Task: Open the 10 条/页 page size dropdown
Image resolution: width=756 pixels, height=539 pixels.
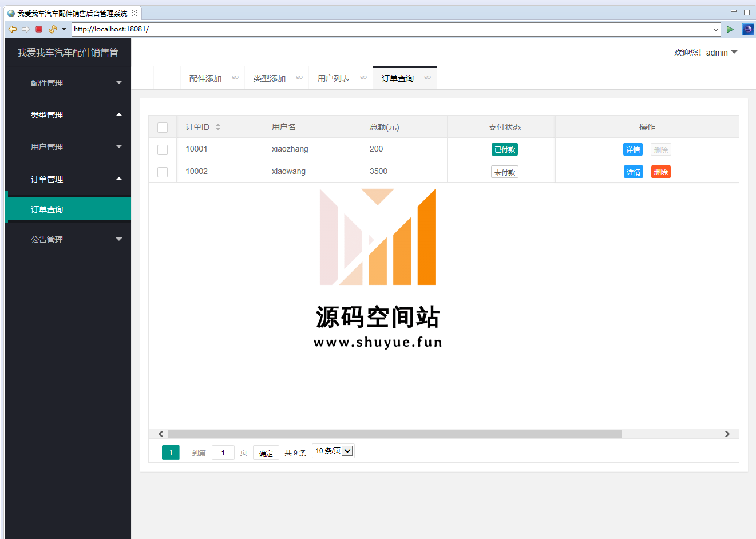Action: (x=333, y=451)
